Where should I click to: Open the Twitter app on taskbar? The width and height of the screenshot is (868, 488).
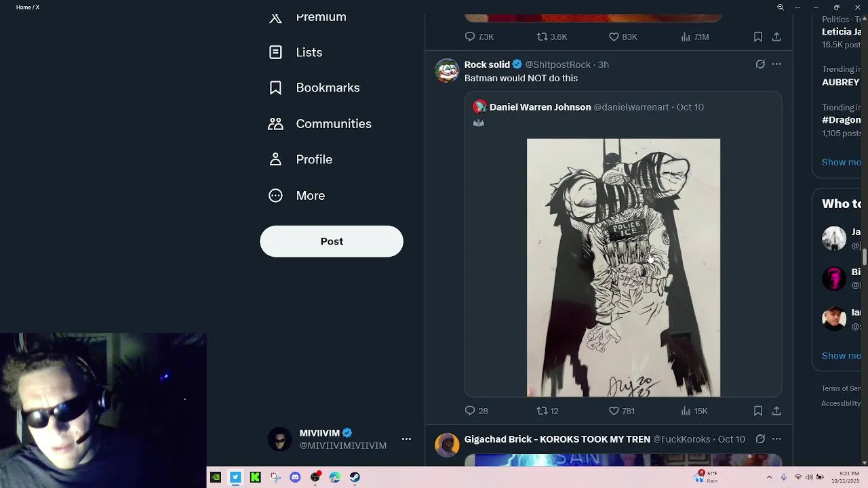pos(235,477)
